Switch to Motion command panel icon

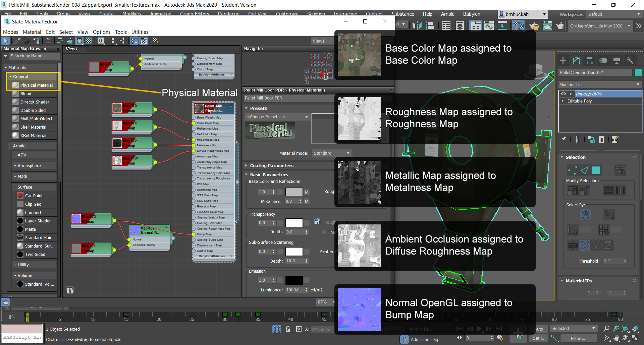click(603, 60)
